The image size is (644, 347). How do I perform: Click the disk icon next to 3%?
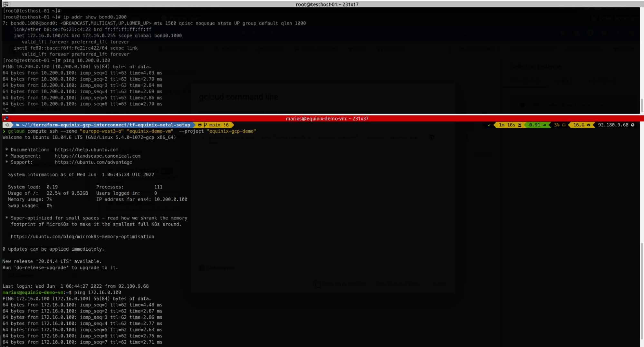coord(564,125)
